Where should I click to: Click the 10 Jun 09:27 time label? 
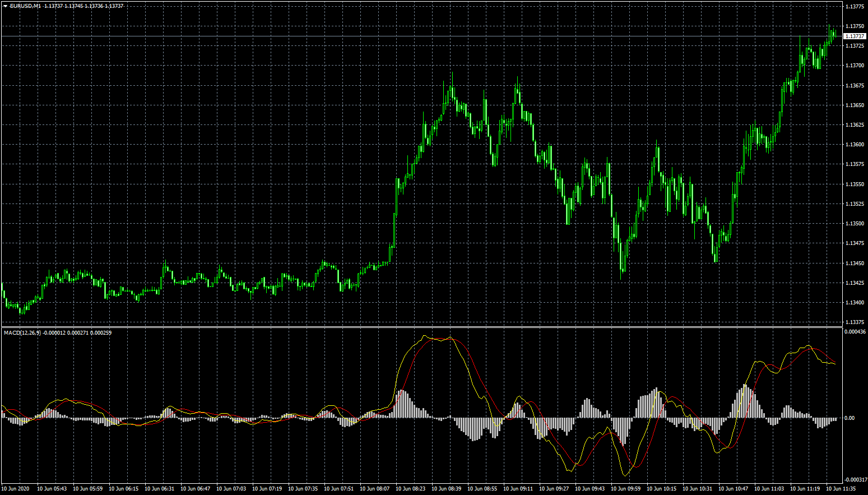[x=554, y=489]
